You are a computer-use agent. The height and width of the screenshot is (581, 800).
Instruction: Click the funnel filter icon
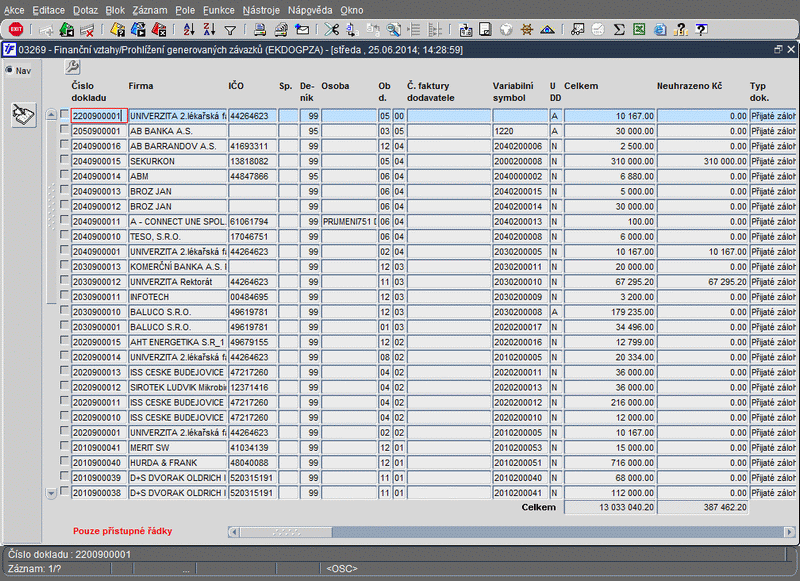point(230,29)
